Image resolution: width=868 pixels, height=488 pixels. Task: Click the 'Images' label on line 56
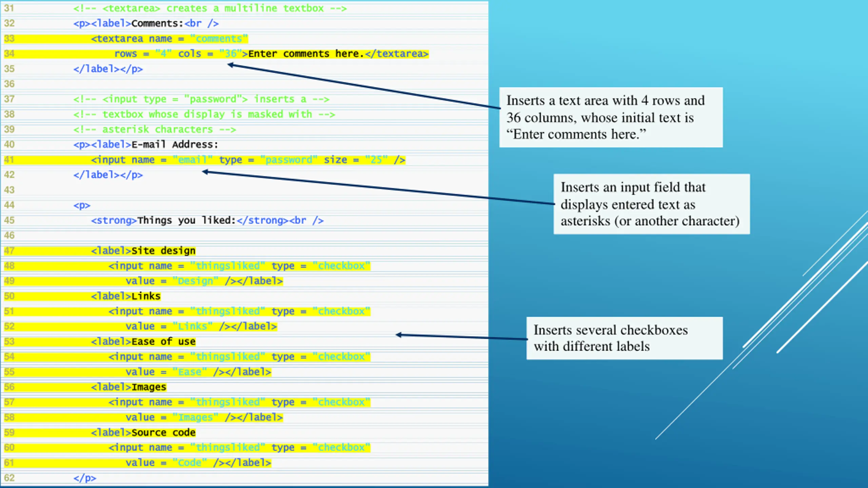click(x=129, y=387)
